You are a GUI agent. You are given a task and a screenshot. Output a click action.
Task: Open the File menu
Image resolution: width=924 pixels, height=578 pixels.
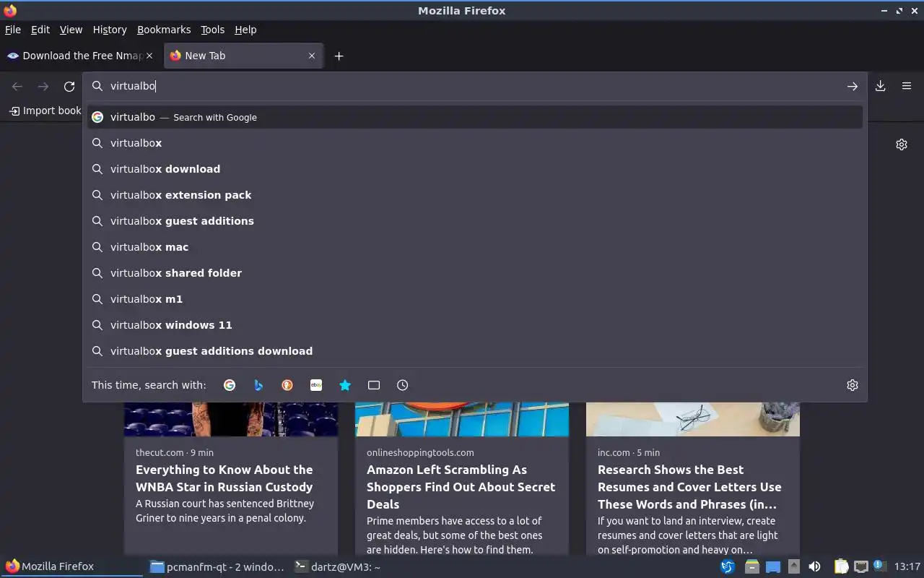pyautogui.click(x=13, y=30)
